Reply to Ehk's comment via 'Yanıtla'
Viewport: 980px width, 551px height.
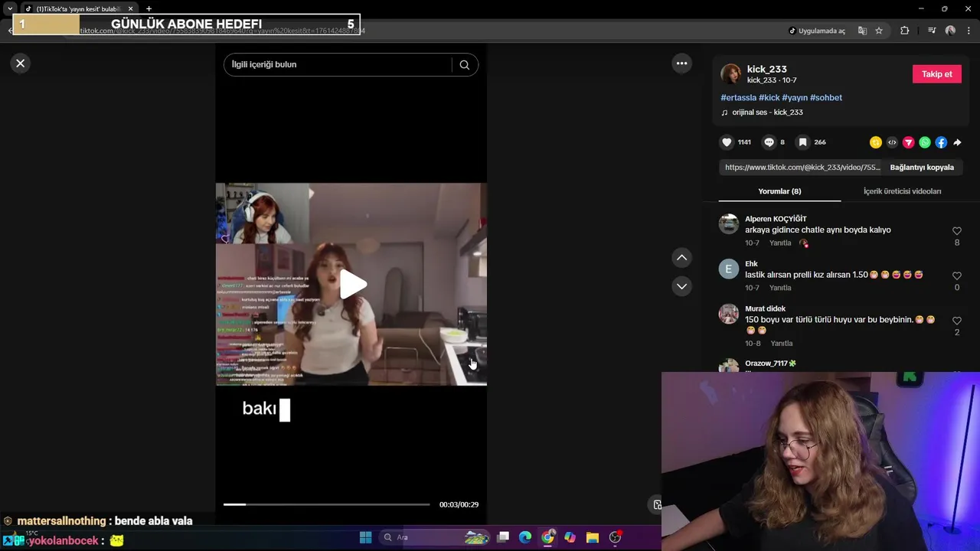(780, 289)
